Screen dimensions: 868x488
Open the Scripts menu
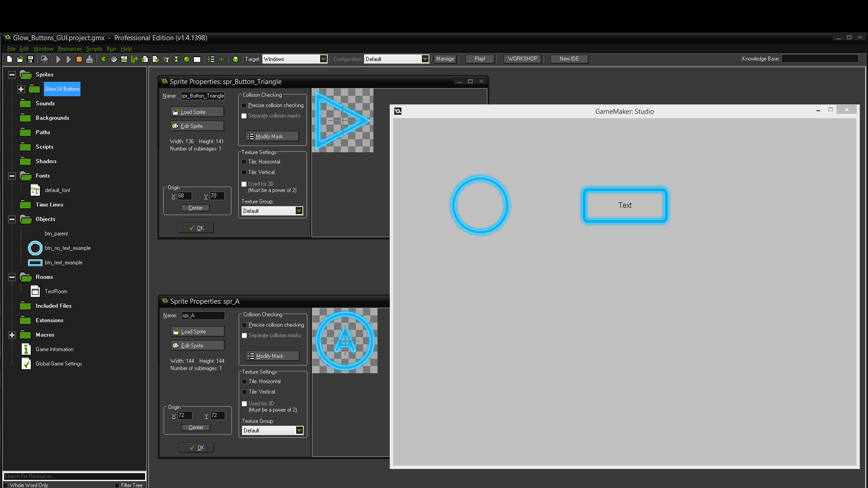94,49
